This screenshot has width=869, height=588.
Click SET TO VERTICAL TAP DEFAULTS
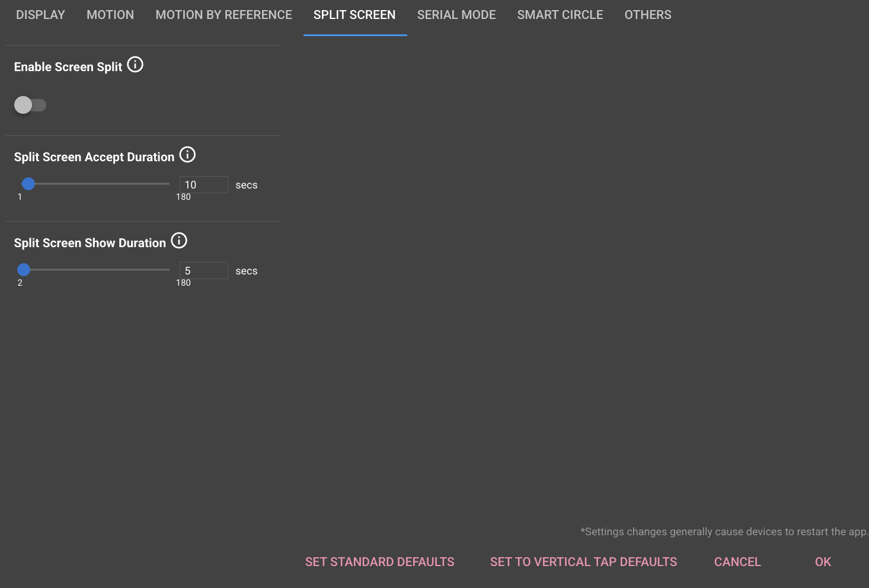point(583,562)
